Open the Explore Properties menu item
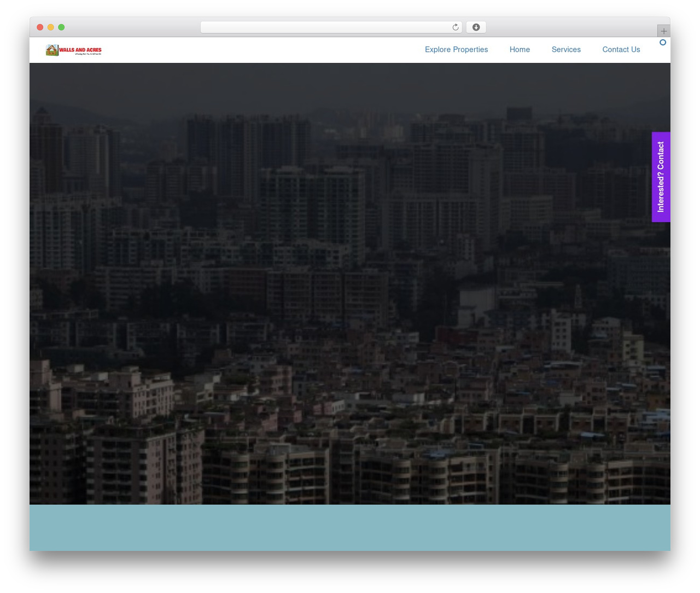The height and width of the screenshot is (593, 700). pos(456,50)
